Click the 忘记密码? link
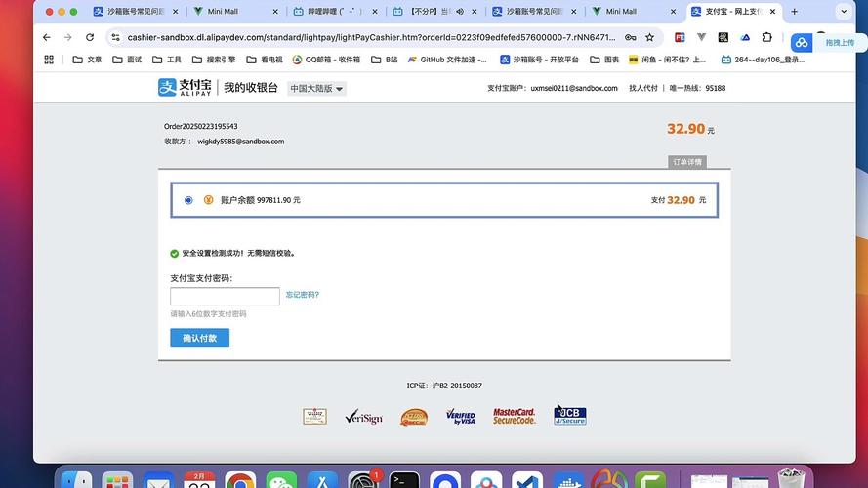868x488 pixels. pyautogui.click(x=303, y=295)
